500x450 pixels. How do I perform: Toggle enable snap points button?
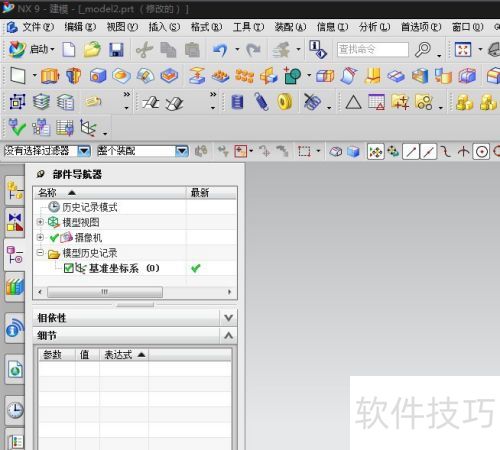click(x=375, y=152)
